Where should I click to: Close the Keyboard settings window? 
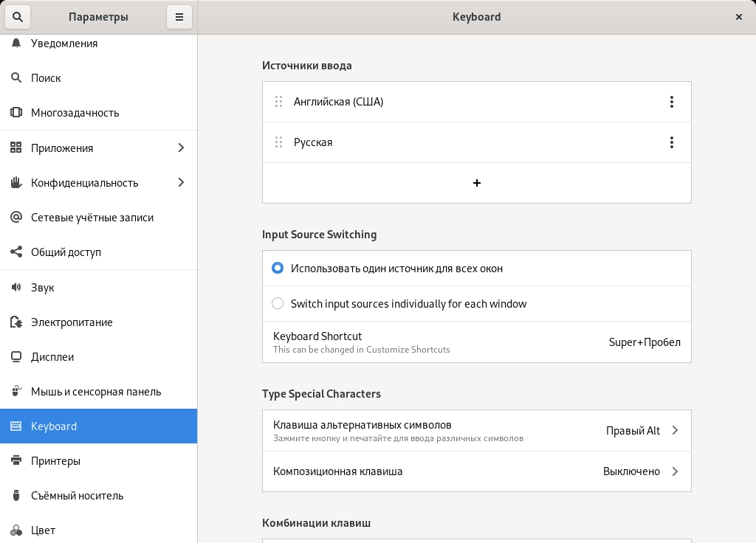click(738, 17)
